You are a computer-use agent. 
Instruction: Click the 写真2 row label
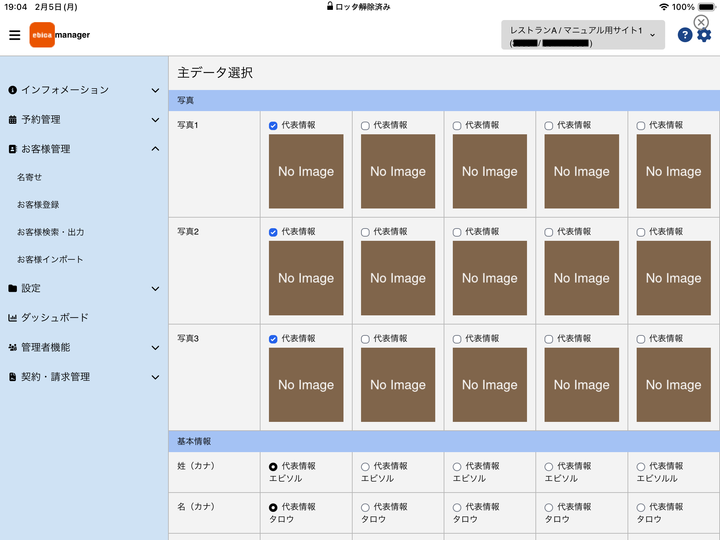(188, 231)
